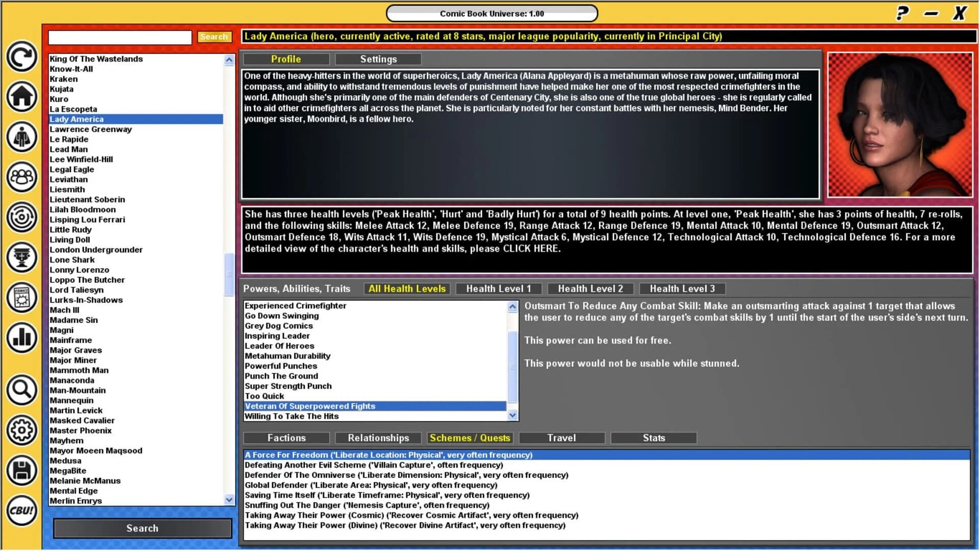Select the single character icon
980x551 pixels.
(x=21, y=136)
